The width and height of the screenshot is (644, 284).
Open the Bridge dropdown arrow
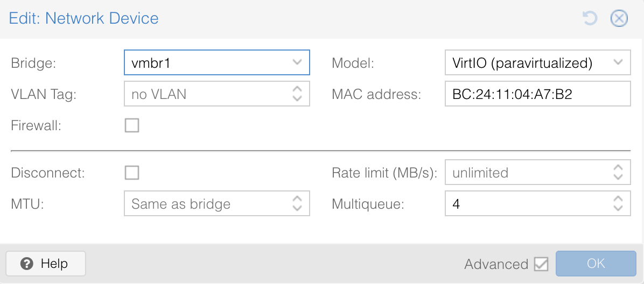point(297,62)
